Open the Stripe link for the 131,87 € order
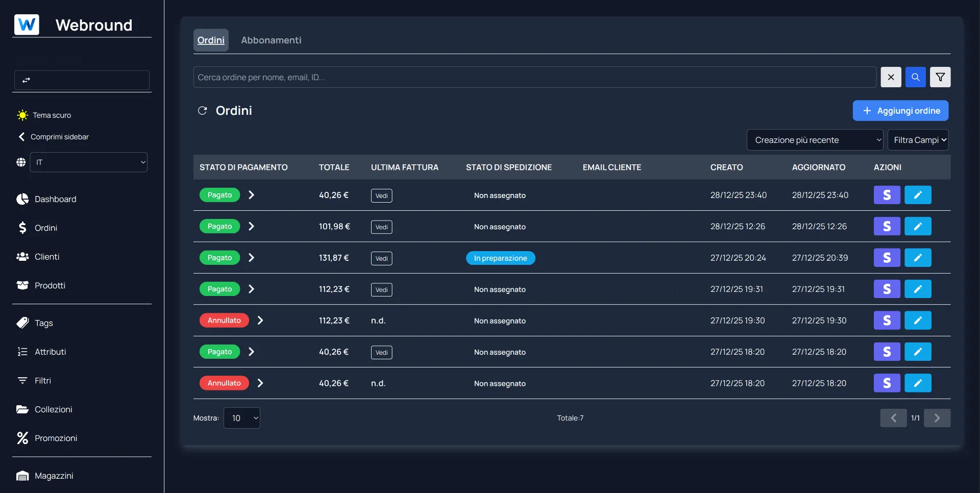This screenshot has height=493, width=980. (x=886, y=258)
